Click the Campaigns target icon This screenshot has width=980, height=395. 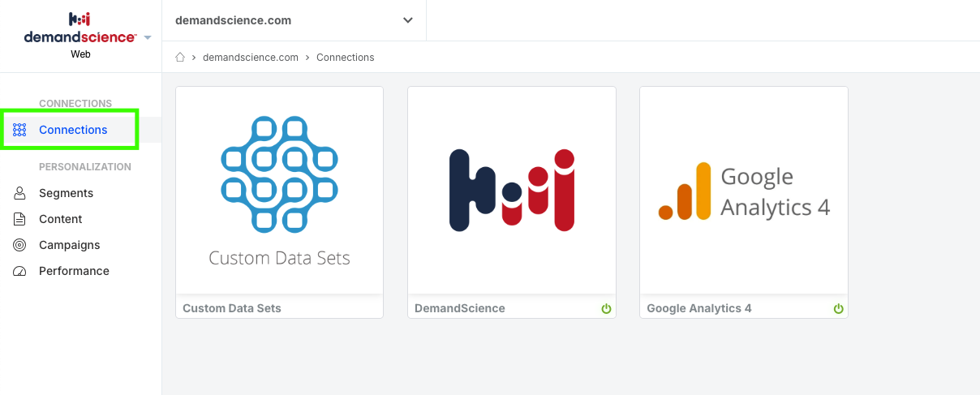coord(20,245)
